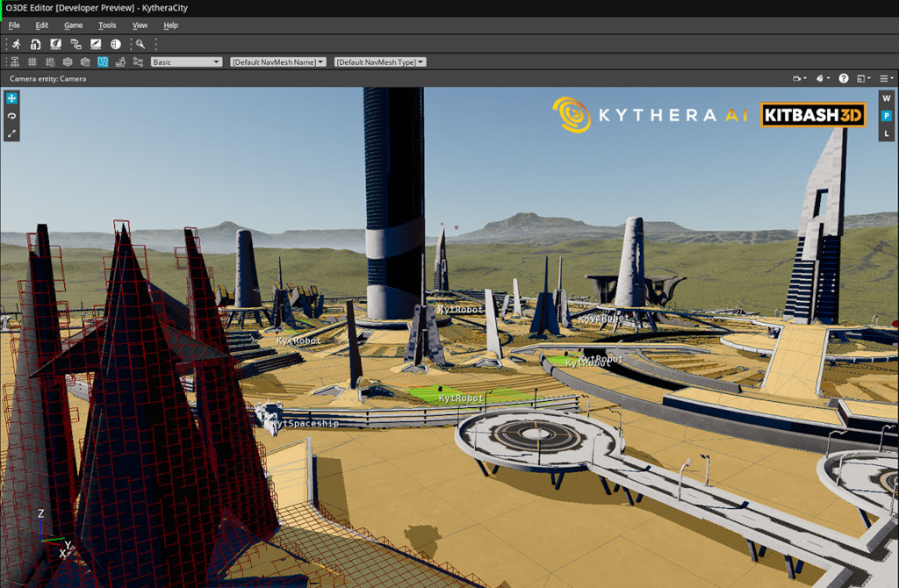899x588 pixels.
Task: Open the viewport hamburger options menu top right
Action: click(884, 78)
